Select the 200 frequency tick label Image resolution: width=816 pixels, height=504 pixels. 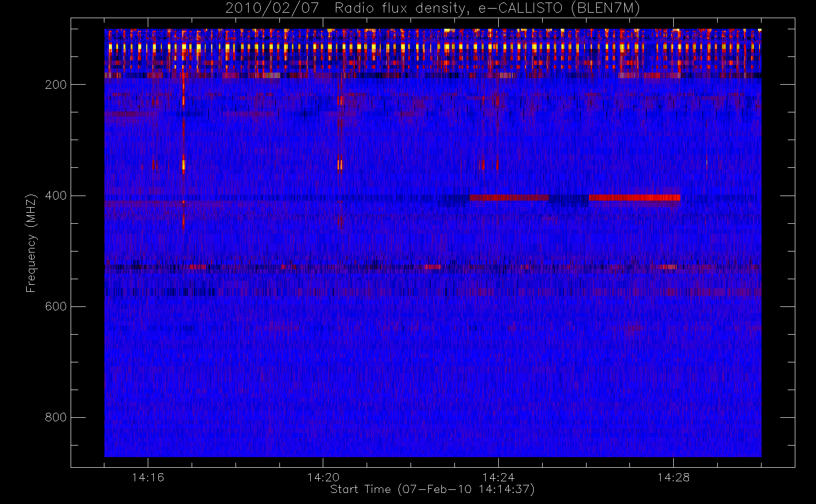(56, 85)
